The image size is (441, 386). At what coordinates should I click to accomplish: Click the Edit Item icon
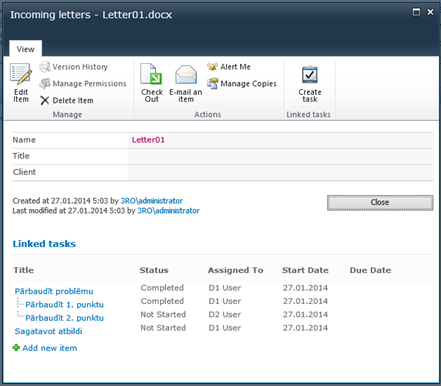(21, 74)
